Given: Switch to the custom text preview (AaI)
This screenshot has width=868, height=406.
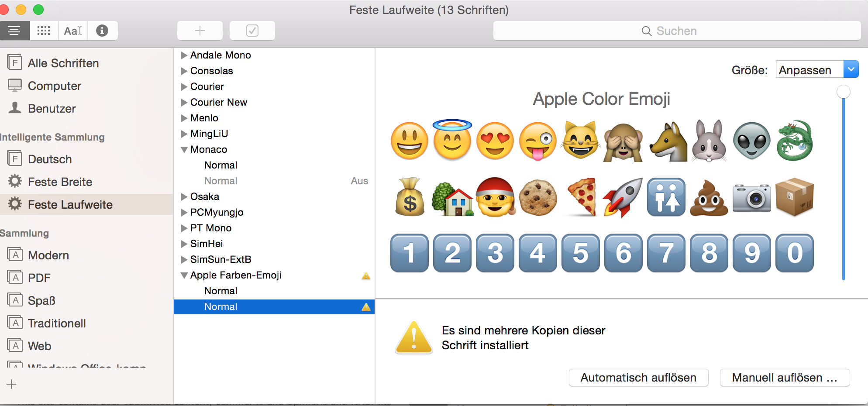Looking at the screenshot, I should [73, 31].
